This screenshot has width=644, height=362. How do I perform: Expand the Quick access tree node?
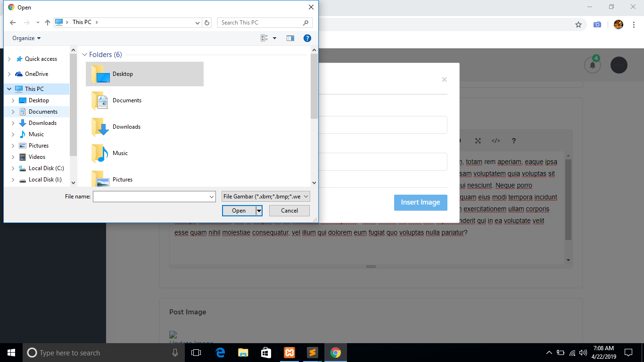pos(9,59)
